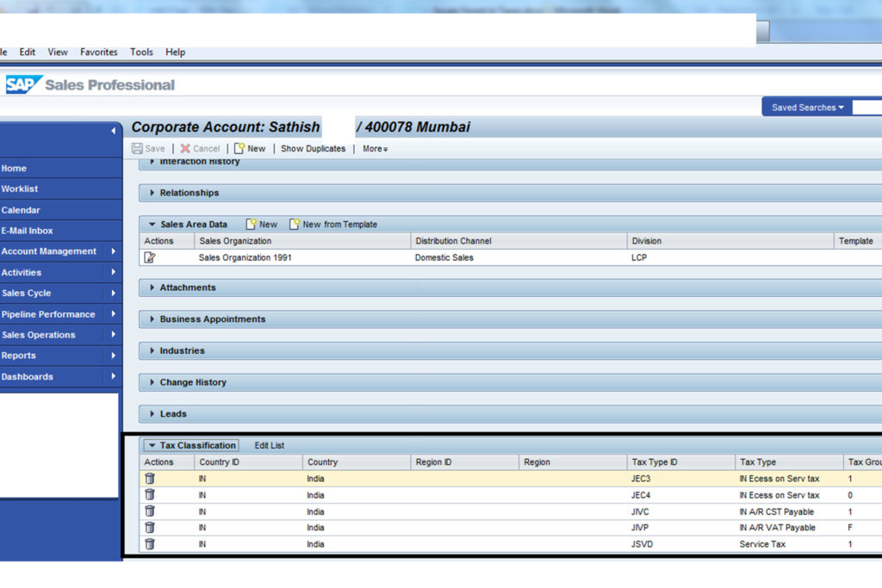This screenshot has width=882, height=588.
Task: Click New from Template icon
Action: pyautogui.click(x=295, y=225)
